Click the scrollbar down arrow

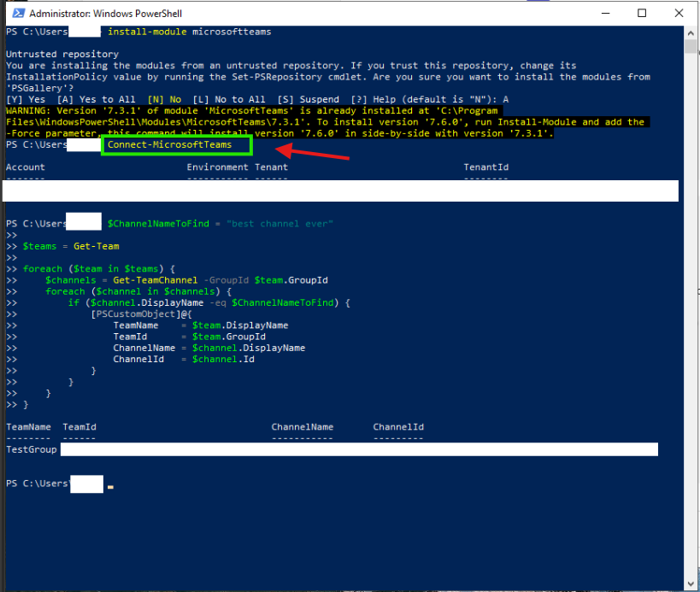coord(691,583)
